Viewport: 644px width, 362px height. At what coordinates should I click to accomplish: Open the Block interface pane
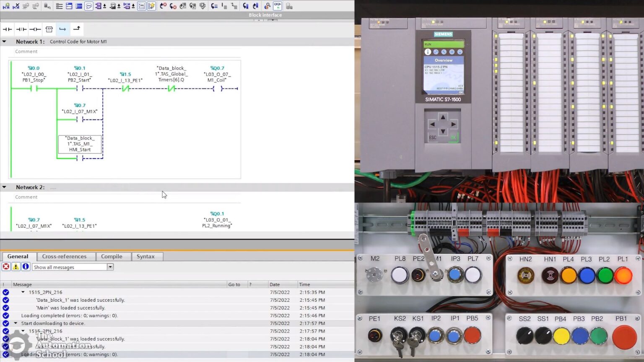[265, 15]
